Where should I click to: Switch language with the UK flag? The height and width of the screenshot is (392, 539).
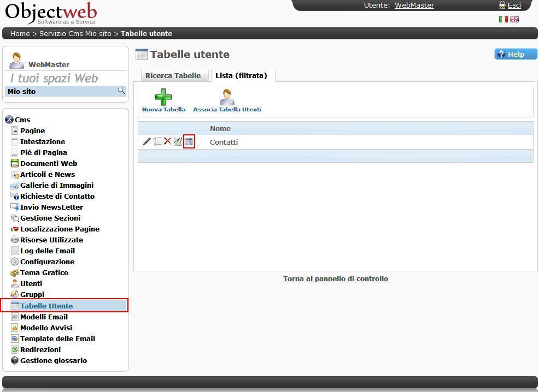pyautogui.click(x=514, y=20)
